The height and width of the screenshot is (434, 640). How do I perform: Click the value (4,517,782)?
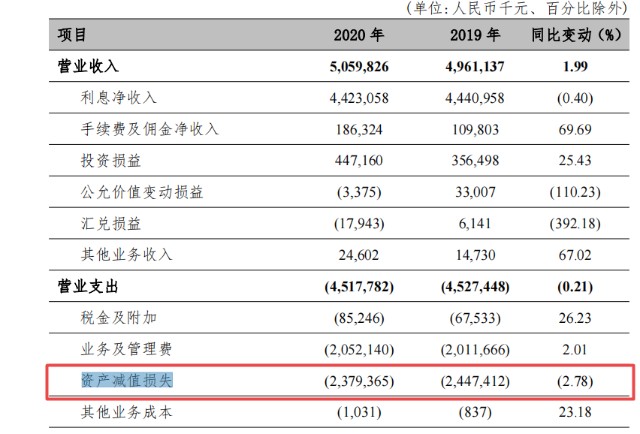point(359,287)
